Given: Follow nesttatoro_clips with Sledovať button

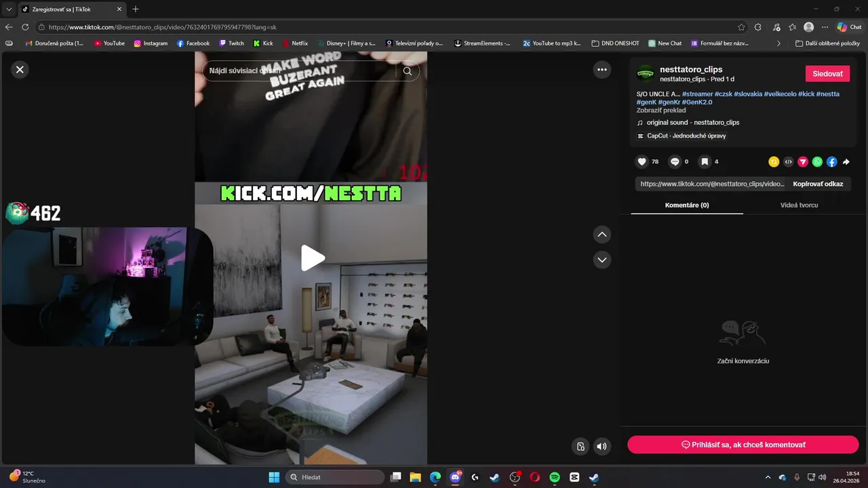Looking at the screenshot, I should (x=827, y=74).
